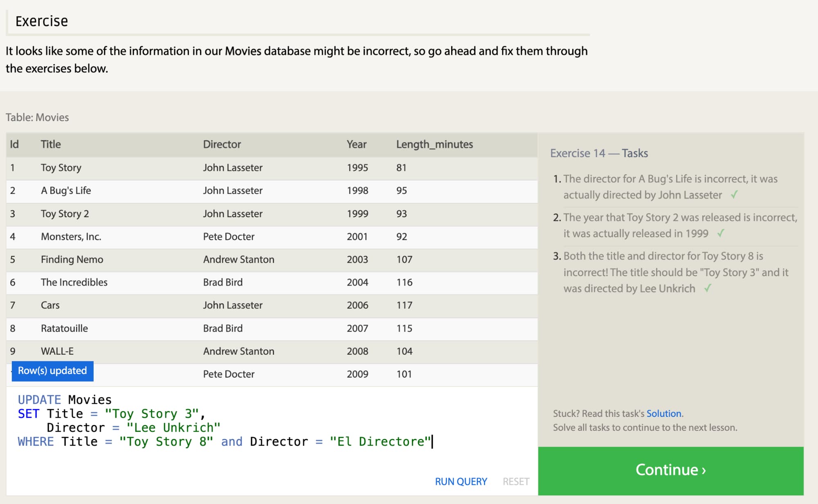Click the Exercise section heading
The image size is (818, 504).
[42, 21]
